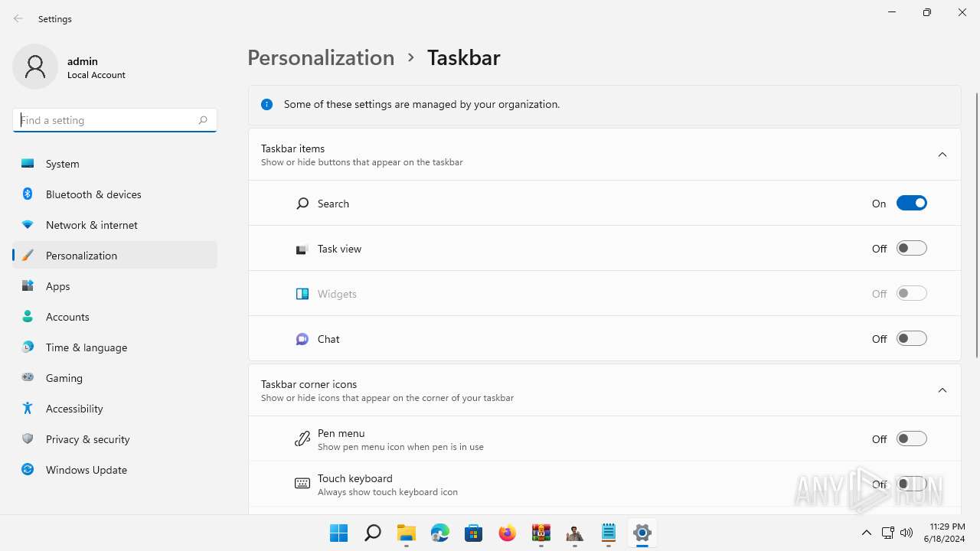
Task: Click the Gaming controller icon
Action: pos(28,378)
